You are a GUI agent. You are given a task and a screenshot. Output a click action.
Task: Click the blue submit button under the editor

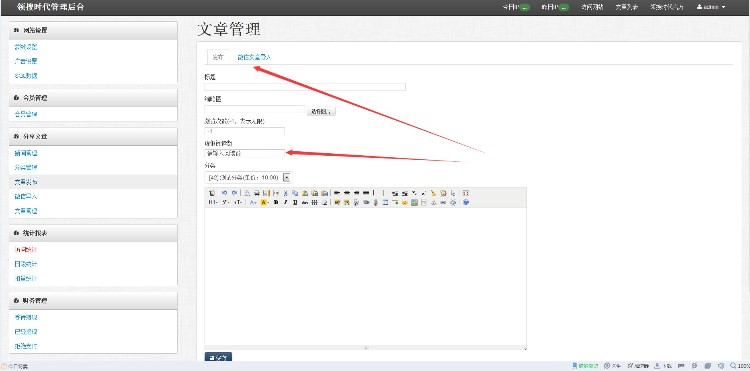click(x=218, y=357)
